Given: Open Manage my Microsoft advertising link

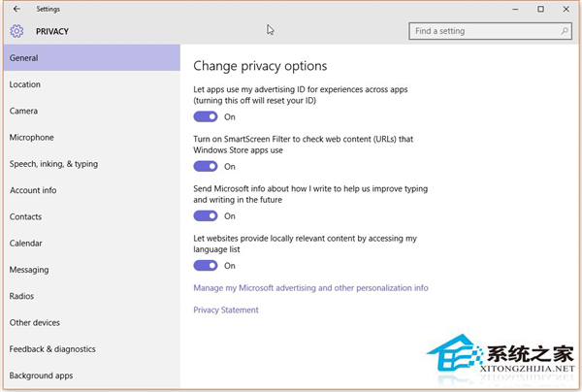Looking at the screenshot, I should (310, 288).
